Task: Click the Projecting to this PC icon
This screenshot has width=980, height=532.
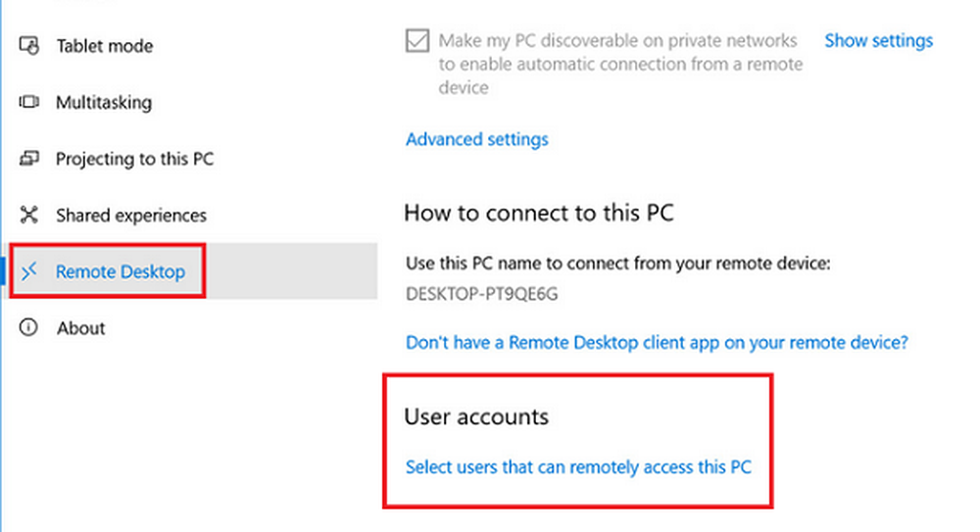Action: (x=29, y=159)
